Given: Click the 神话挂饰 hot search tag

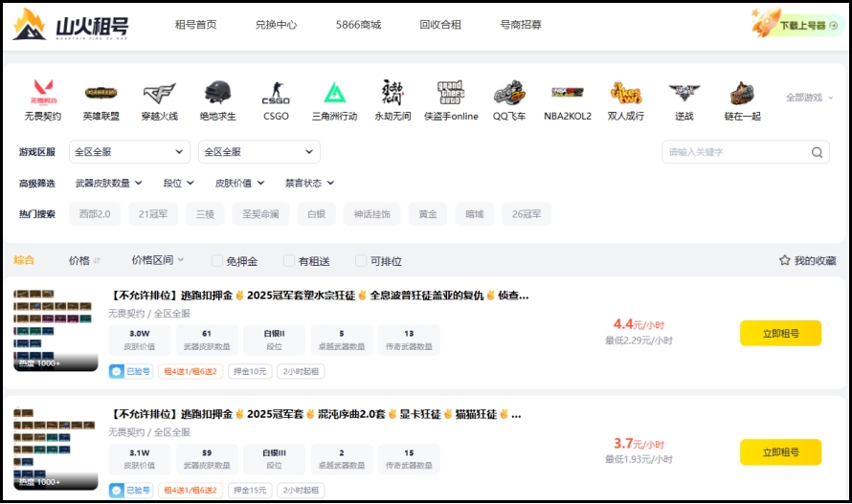Looking at the screenshot, I should [371, 214].
